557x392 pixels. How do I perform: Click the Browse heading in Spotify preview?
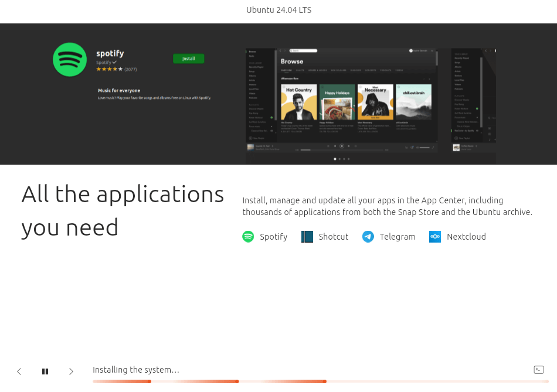[292, 62]
